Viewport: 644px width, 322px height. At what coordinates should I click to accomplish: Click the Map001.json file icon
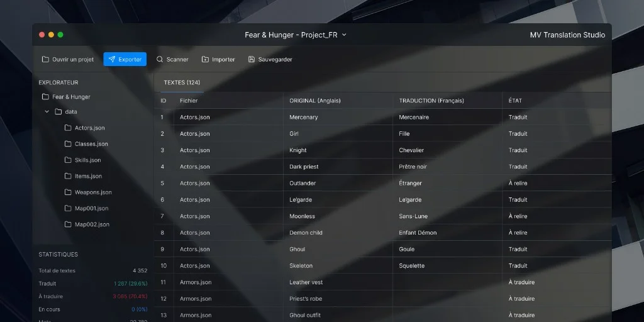click(68, 208)
